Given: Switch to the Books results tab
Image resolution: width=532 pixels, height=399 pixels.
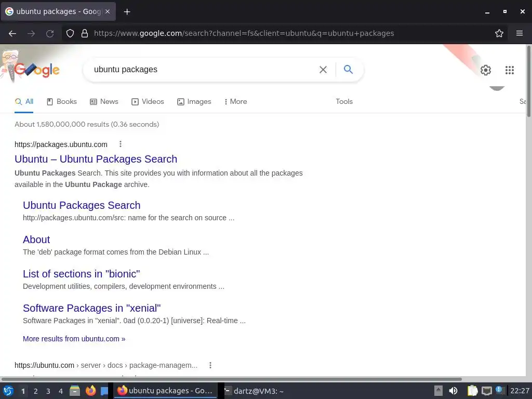Looking at the screenshot, I should [62, 102].
